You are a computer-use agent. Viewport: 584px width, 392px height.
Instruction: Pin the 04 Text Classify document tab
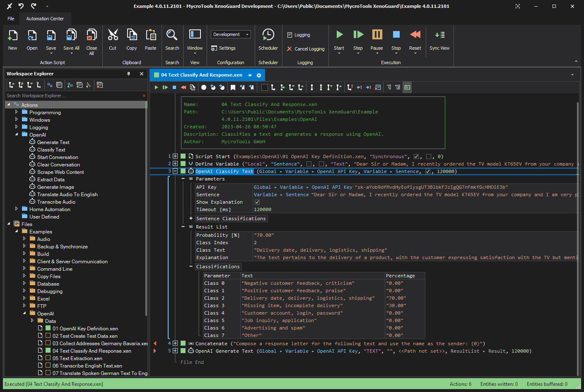tap(250, 75)
